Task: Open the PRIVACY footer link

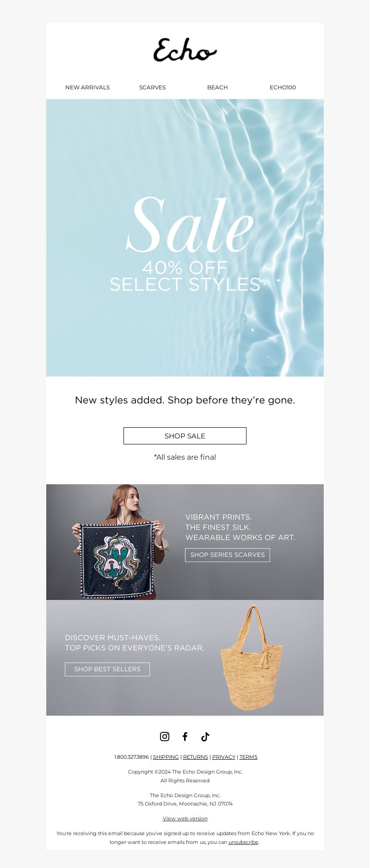Action: click(224, 757)
